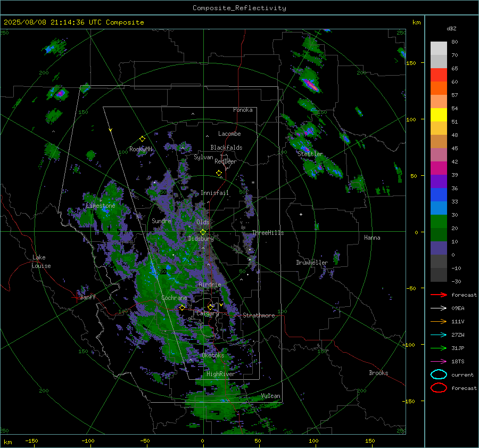Click the RockyMH label
The height and width of the screenshot is (448, 479).
click(141, 149)
